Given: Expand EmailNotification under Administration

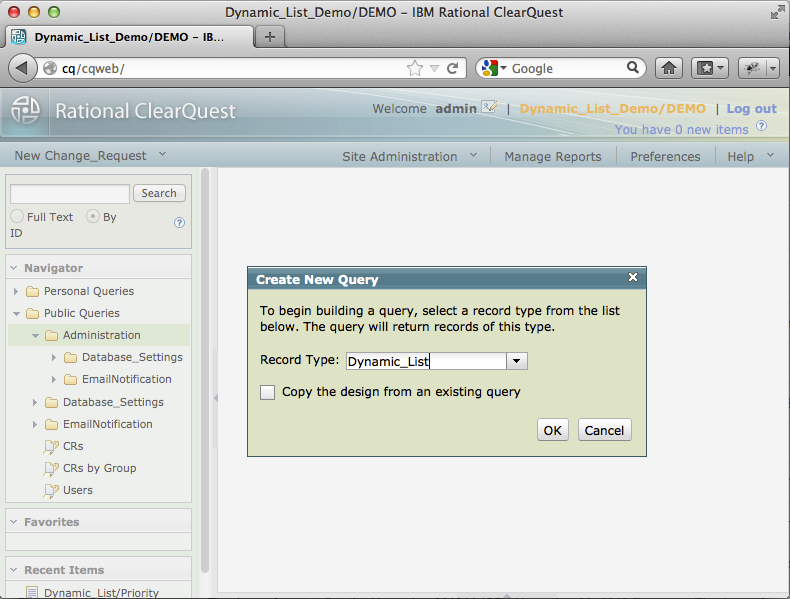Looking at the screenshot, I should pos(54,379).
